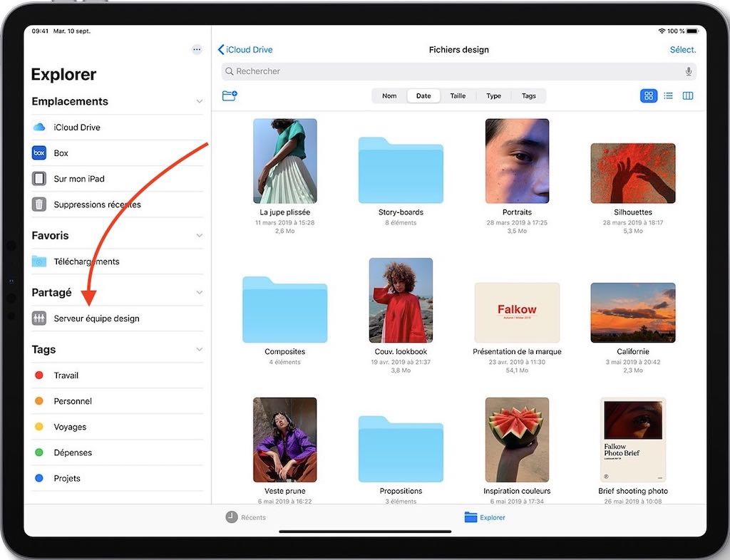Sort files by Taille

click(458, 95)
